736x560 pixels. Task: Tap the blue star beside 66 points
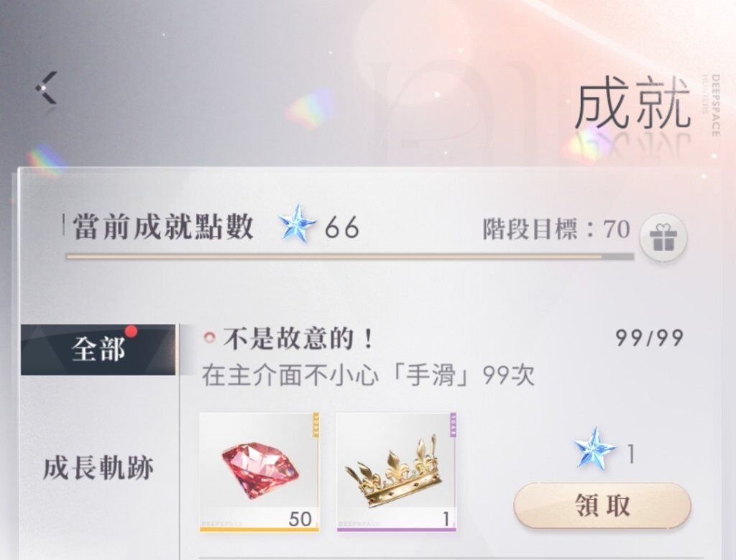click(x=297, y=224)
